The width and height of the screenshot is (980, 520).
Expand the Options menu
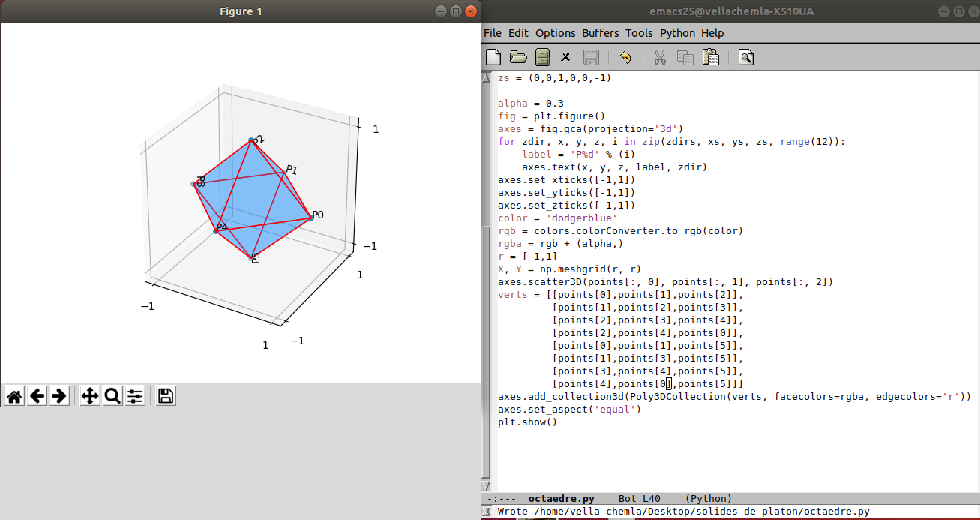tap(555, 33)
